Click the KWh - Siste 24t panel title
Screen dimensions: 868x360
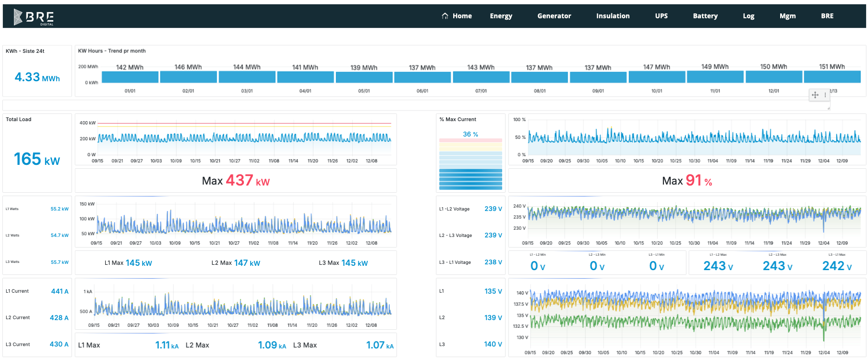point(25,51)
